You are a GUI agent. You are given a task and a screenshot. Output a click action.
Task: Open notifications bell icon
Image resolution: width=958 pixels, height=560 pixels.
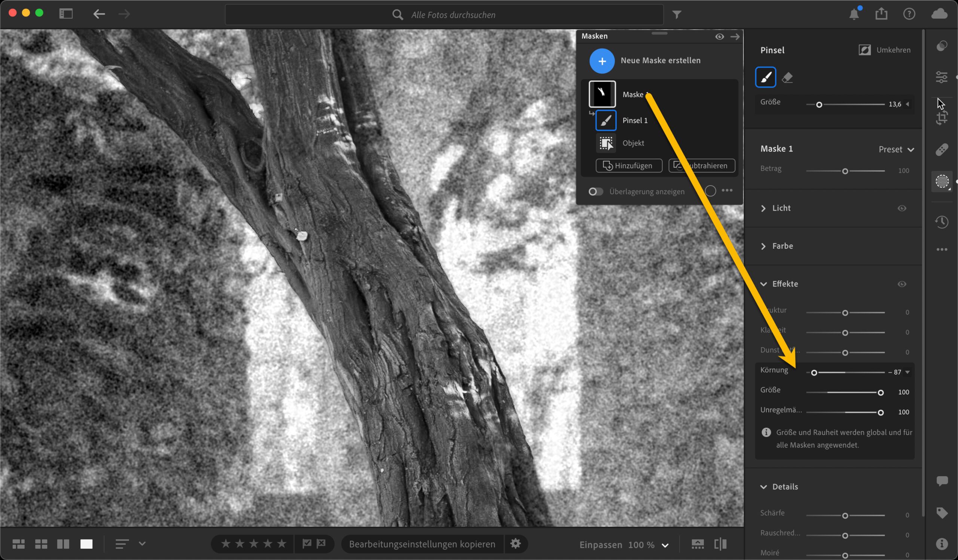click(x=854, y=15)
